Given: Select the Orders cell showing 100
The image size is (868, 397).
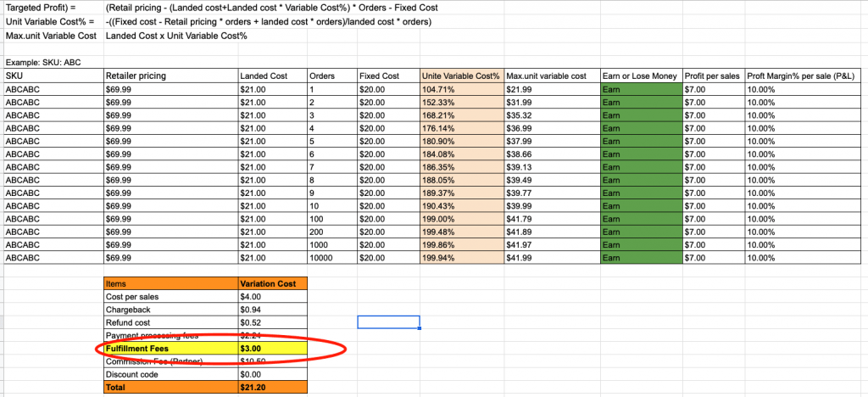Looking at the screenshot, I should (331, 219).
